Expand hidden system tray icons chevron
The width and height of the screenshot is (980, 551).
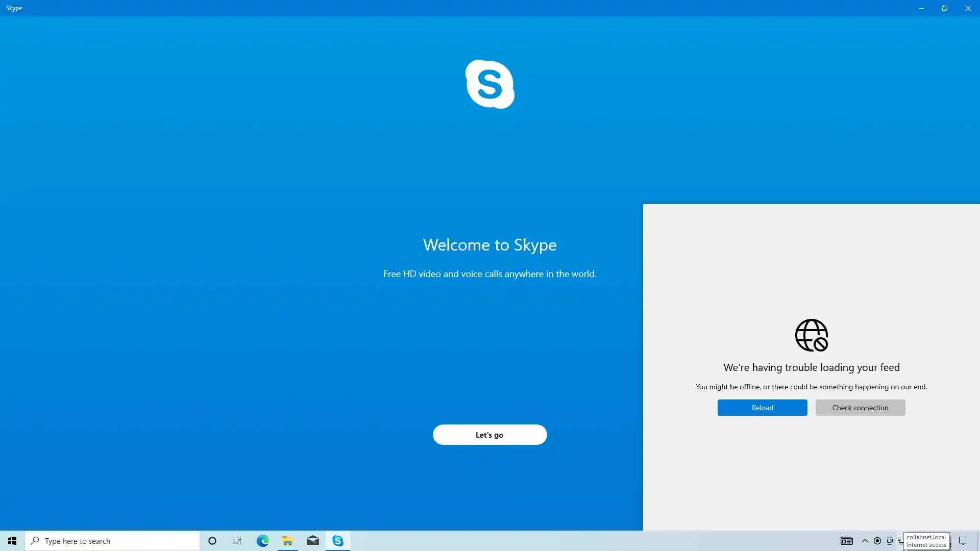pos(865,541)
